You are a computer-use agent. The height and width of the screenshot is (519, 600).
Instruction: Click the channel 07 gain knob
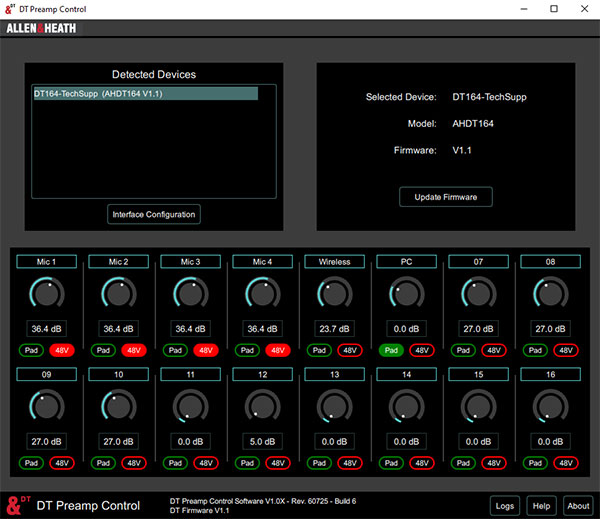click(x=478, y=294)
